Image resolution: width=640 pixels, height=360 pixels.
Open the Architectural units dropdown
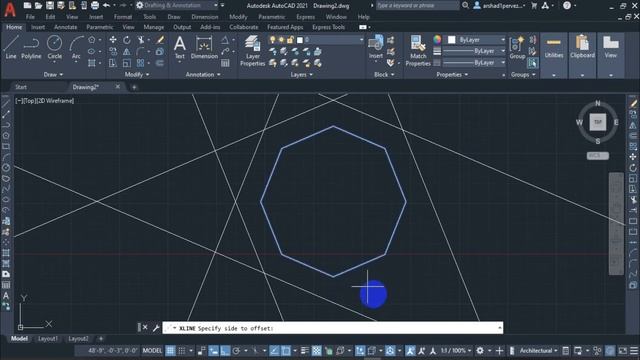(538, 351)
